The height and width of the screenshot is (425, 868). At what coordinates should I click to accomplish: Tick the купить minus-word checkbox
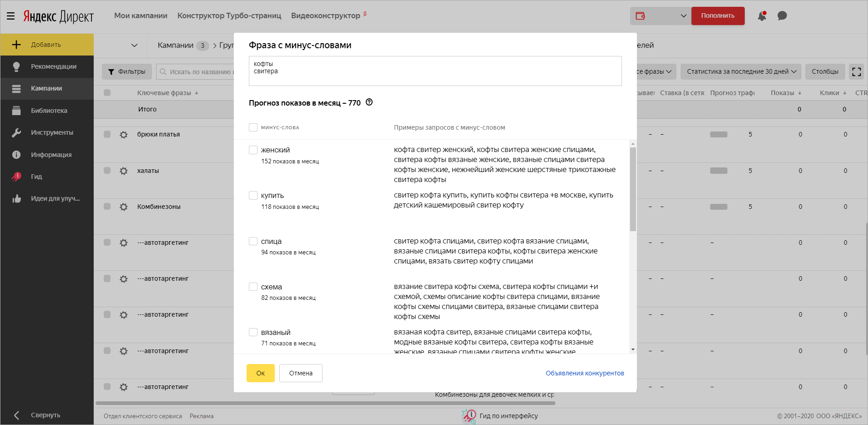click(x=253, y=195)
